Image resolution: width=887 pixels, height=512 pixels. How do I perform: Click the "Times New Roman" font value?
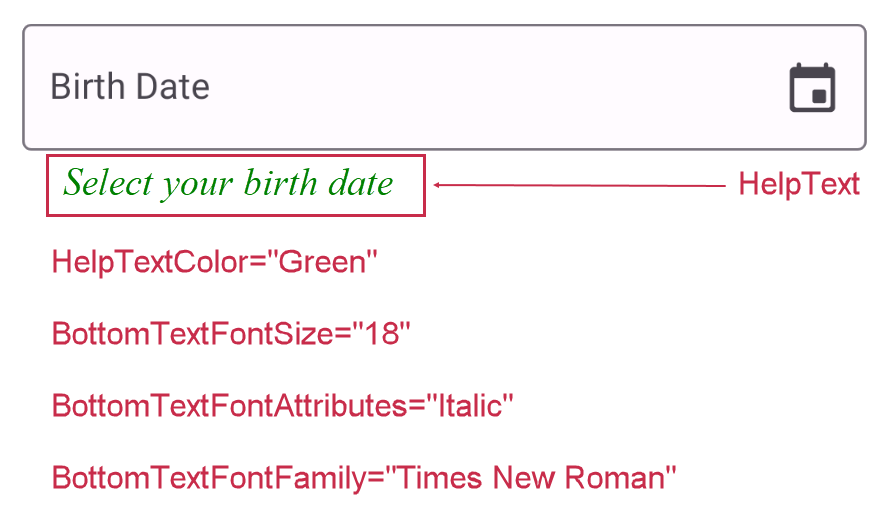point(530,477)
